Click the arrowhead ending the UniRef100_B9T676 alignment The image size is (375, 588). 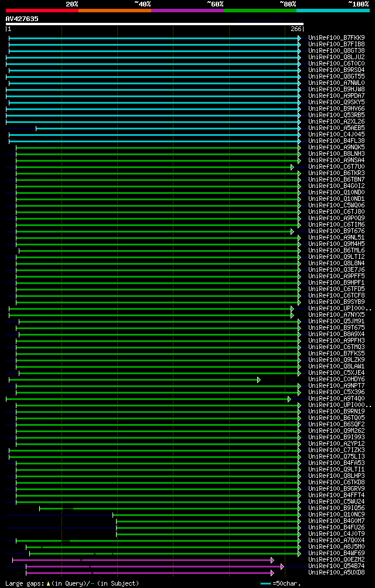pyautogui.click(x=292, y=231)
